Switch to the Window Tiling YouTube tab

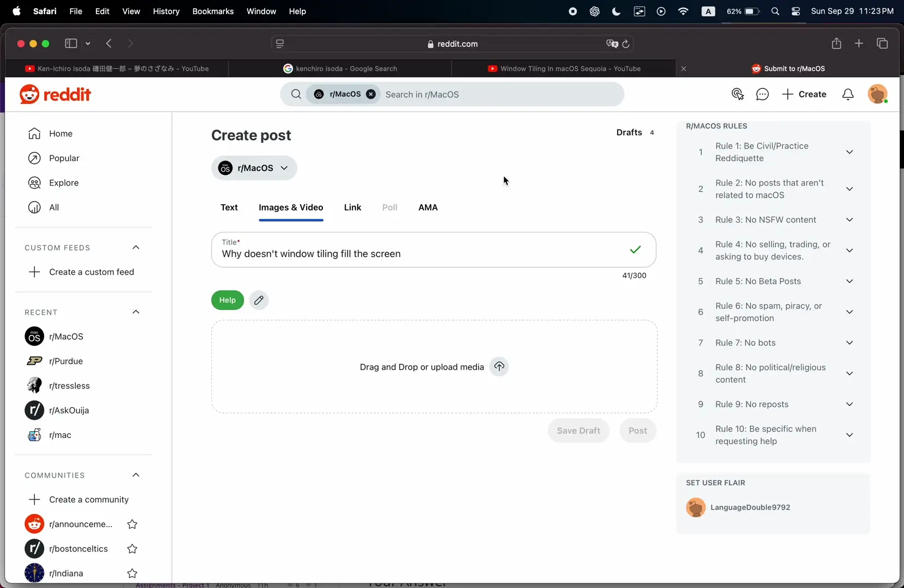click(x=564, y=69)
